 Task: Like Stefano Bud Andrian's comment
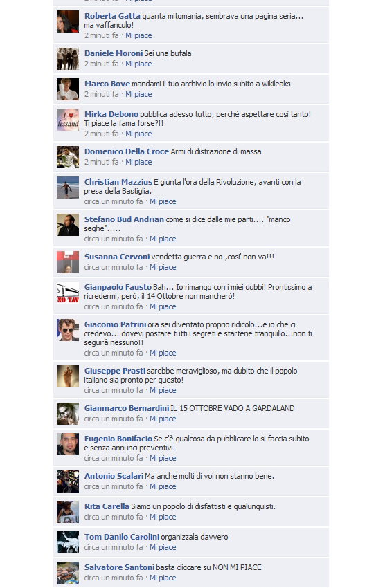[163, 239]
